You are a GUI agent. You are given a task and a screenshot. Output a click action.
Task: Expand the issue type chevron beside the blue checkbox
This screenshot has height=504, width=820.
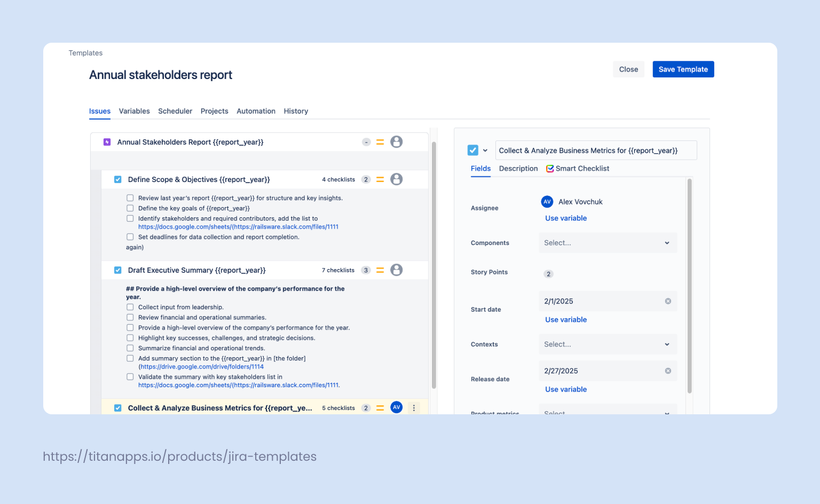point(486,150)
